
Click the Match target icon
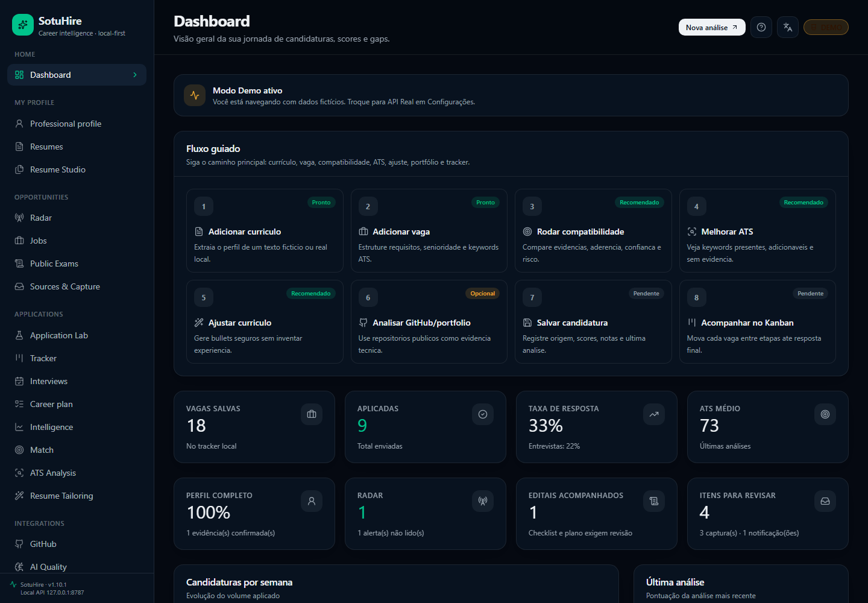point(19,450)
